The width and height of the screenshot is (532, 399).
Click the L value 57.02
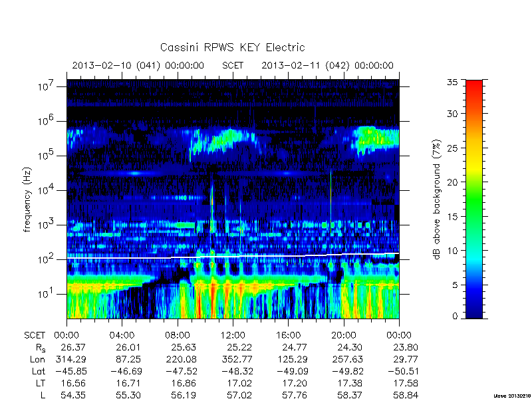(x=239, y=395)
